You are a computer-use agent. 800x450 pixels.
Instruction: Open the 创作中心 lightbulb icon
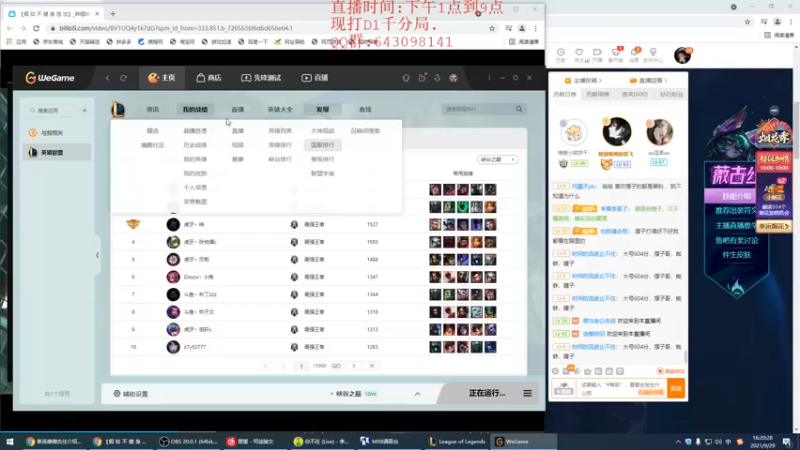point(653,55)
